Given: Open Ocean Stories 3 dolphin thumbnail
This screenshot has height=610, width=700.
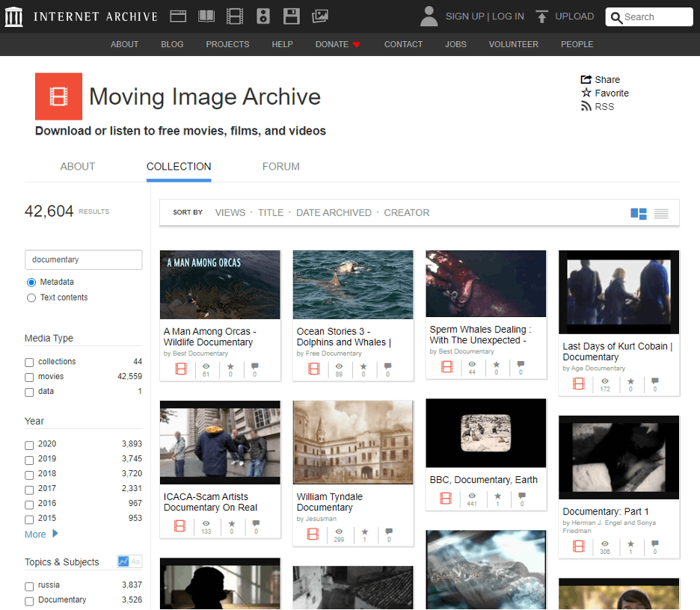Looking at the screenshot, I should pyautogui.click(x=353, y=285).
